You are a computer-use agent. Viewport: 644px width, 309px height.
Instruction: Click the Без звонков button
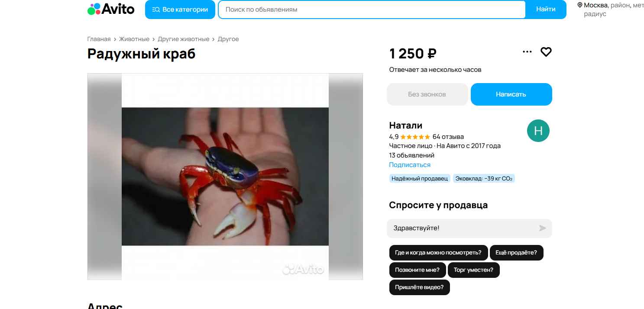coord(427,94)
